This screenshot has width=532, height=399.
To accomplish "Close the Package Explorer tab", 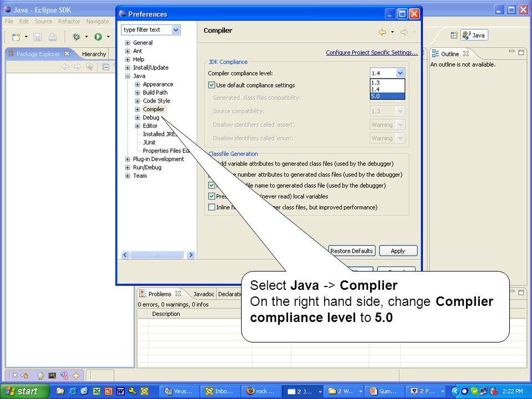I will pos(67,54).
